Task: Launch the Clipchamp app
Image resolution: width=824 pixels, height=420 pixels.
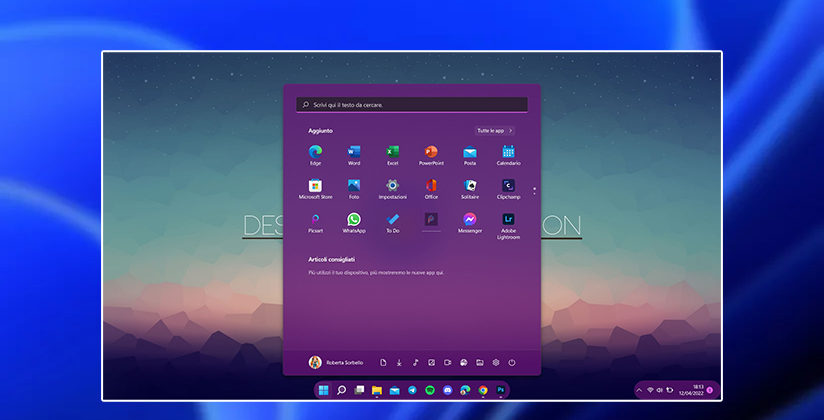Action: [508, 186]
